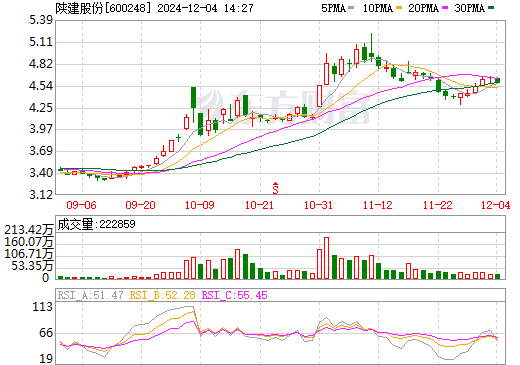
Task: Click the 20PMA magenta legend swatch
Action: coord(445,8)
